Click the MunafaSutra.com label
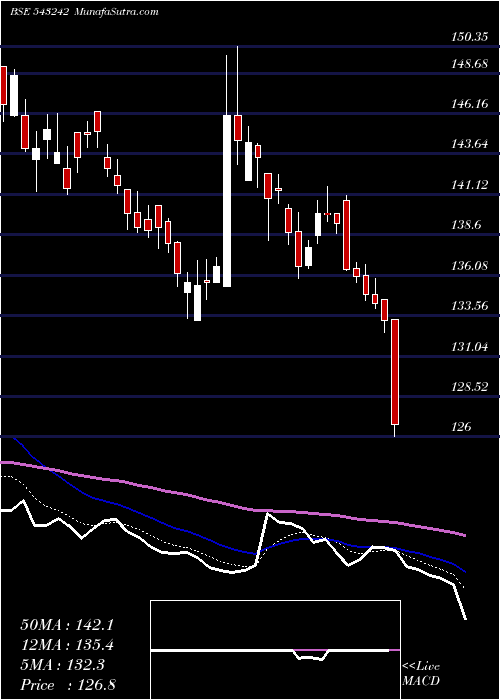 (x=115, y=12)
